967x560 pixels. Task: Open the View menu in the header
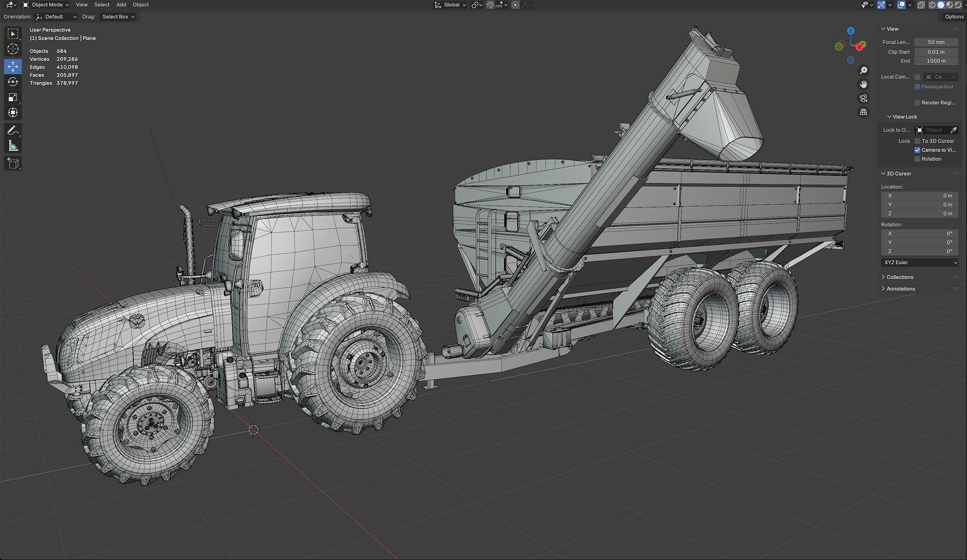pos(82,5)
